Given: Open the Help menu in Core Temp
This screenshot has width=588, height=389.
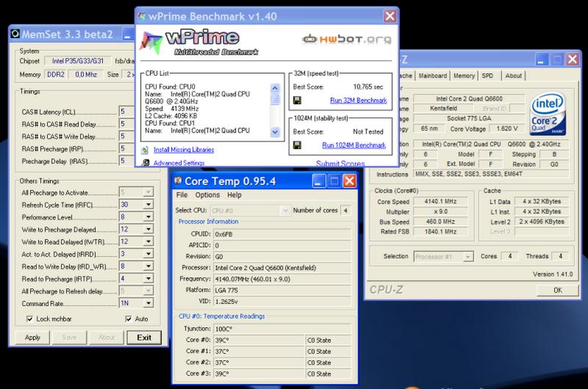Looking at the screenshot, I should [234, 195].
